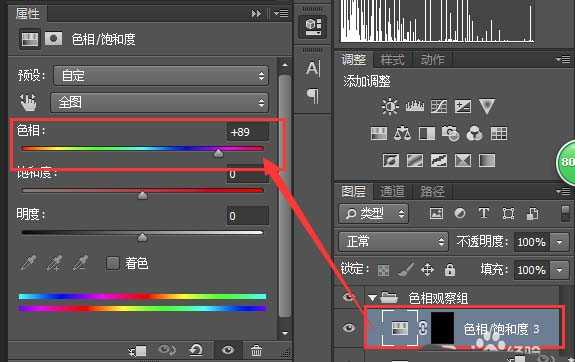
Task: Switch to the 样式 tab
Action: pos(393,59)
